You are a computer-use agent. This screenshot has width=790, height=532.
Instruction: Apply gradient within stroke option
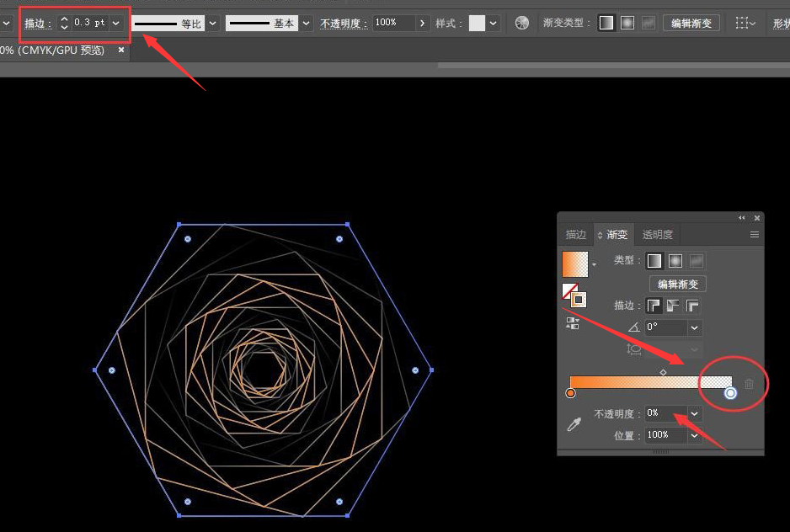pos(654,306)
